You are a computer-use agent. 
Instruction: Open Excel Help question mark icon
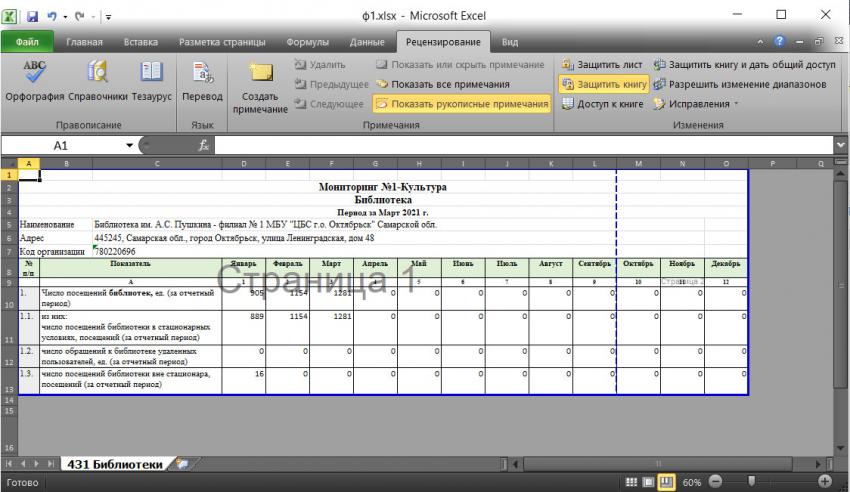click(779, 41)
